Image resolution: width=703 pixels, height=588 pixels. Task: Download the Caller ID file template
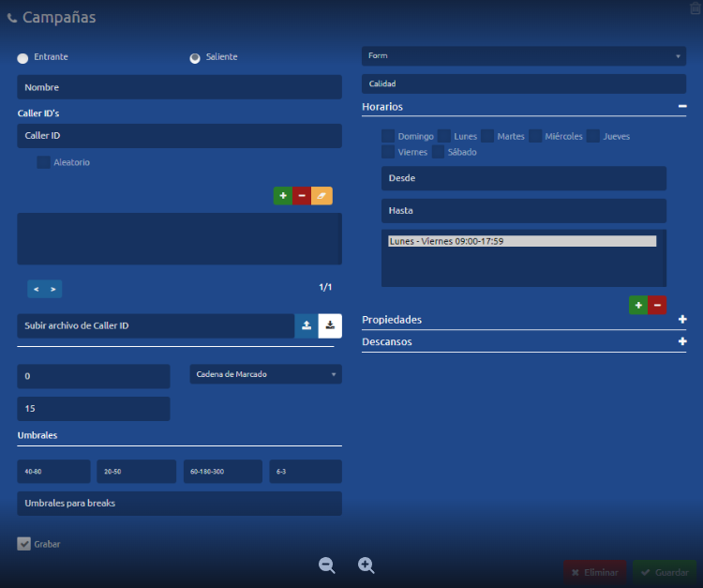tap(330, 325)
